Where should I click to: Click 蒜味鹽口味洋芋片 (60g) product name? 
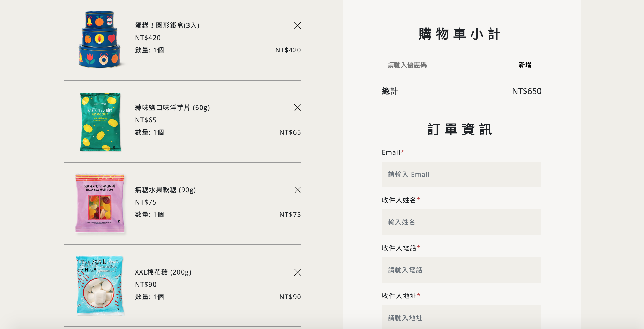click(172, 108)
